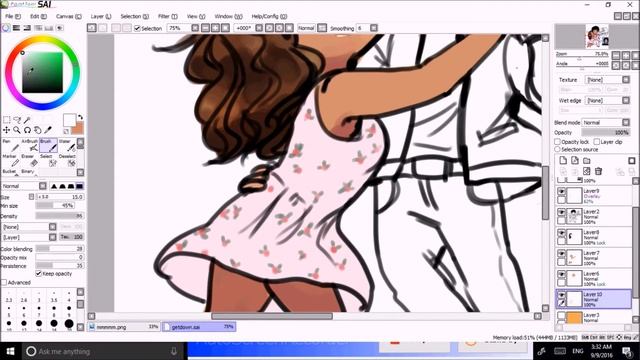The height and width of the screenshot is (360, 640).
Task: Swap foreground and background colors
Action: click(x=80, y=118)
